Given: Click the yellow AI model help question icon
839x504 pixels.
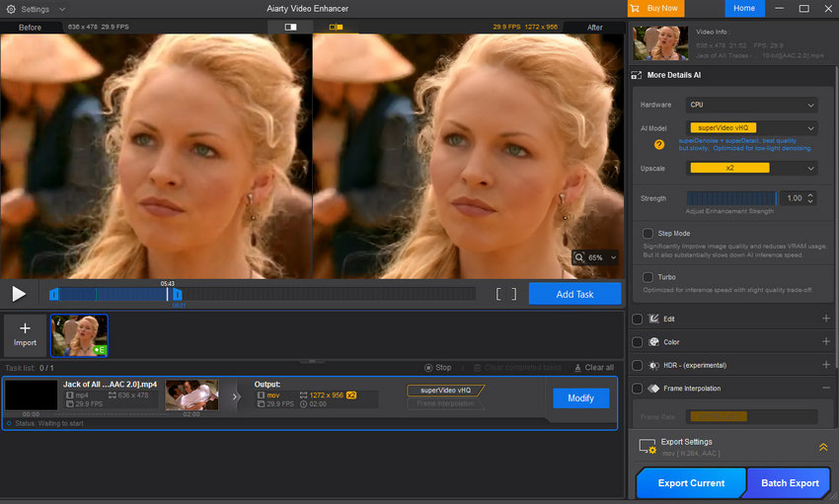Looking at the screenshot, I should point(659,144).
